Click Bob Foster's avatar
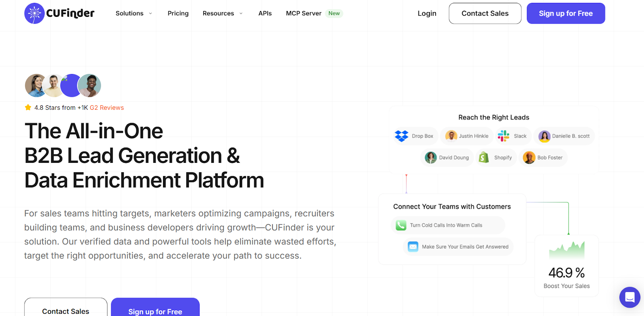Viewport: 644px width, 316px height. (x=529, y=158)
